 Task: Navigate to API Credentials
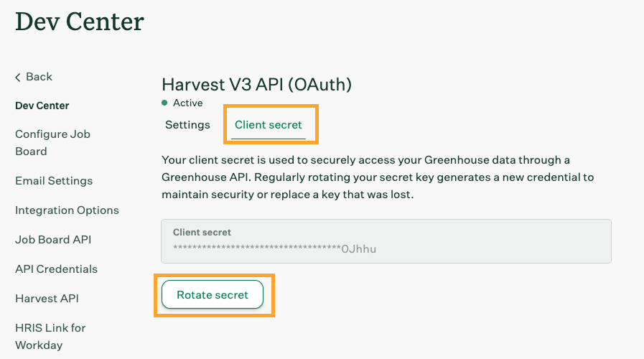tap(56, 269)
